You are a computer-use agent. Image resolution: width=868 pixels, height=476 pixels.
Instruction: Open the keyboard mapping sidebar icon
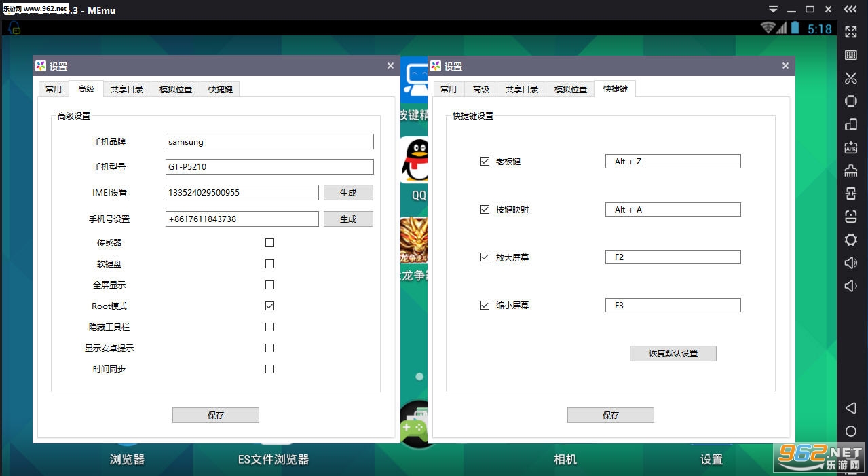[850, 55]
